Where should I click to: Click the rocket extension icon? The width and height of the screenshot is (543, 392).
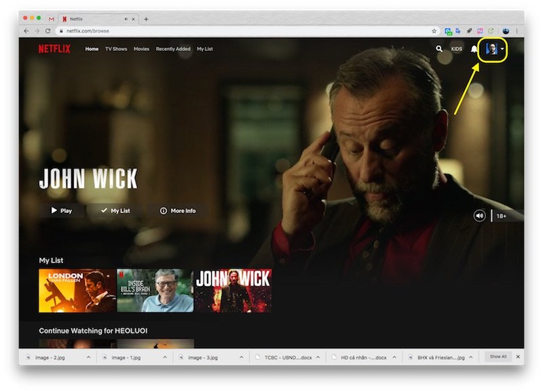469,31
